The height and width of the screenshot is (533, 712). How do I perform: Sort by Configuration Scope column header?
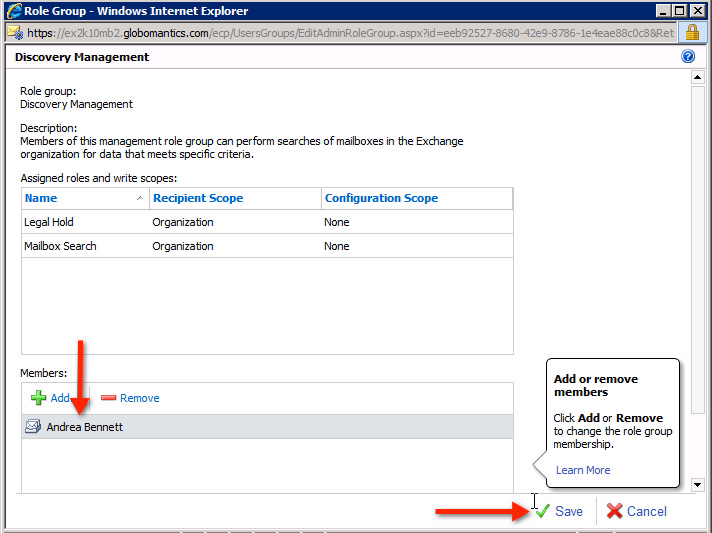(x=381, y=198)
